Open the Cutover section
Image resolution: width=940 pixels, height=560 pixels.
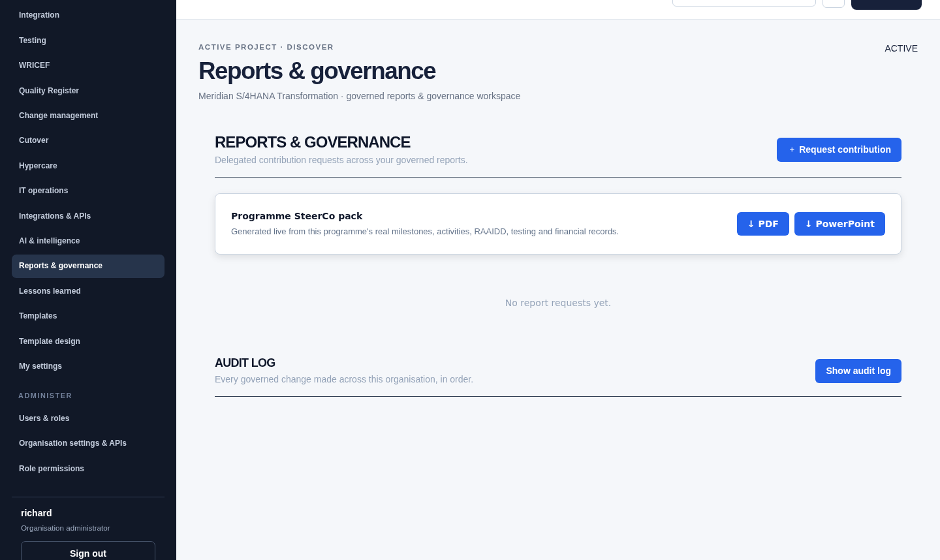click(x=88, y=140)
